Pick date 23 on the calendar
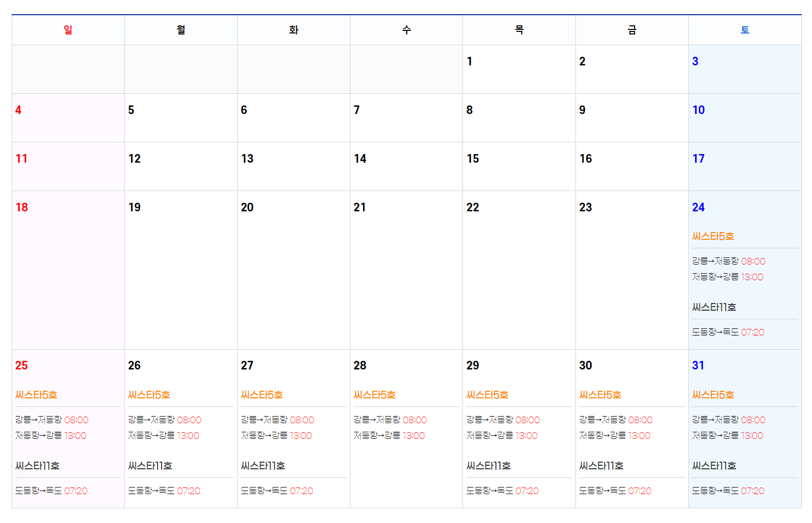 tap(586, 207)
